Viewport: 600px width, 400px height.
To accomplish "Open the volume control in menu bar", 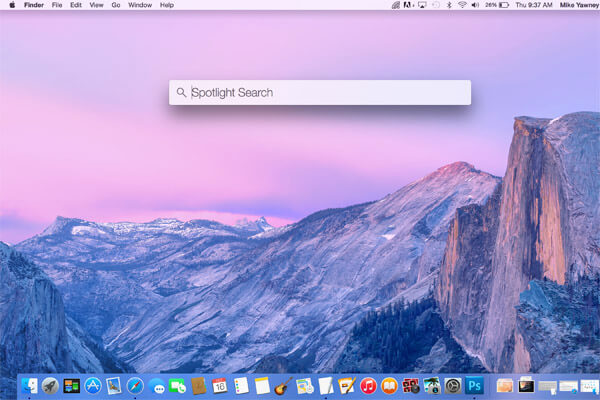I will coord(475,5).
